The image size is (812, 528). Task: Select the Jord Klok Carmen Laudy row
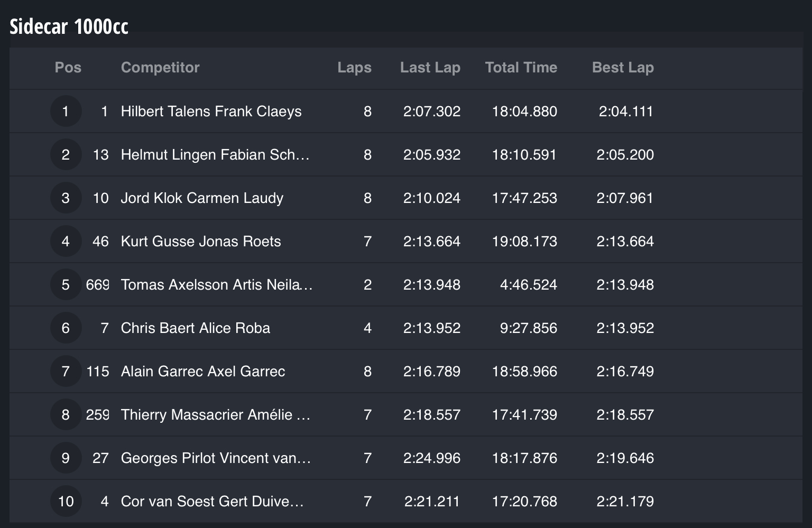click(x=406, y=198)
